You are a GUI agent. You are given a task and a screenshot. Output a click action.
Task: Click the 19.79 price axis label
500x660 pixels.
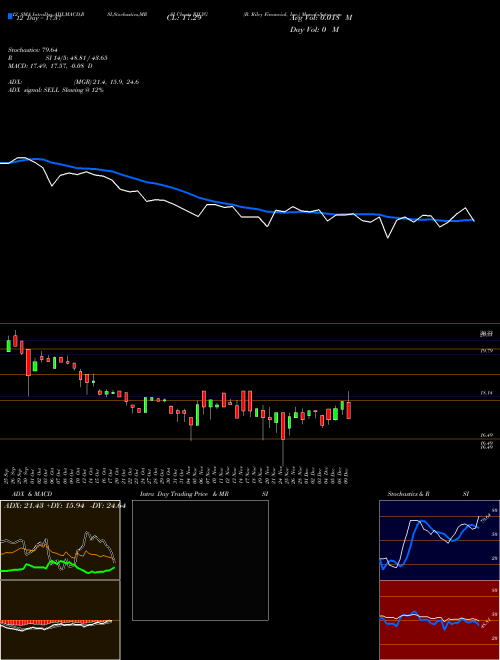[x=486, y=350]
